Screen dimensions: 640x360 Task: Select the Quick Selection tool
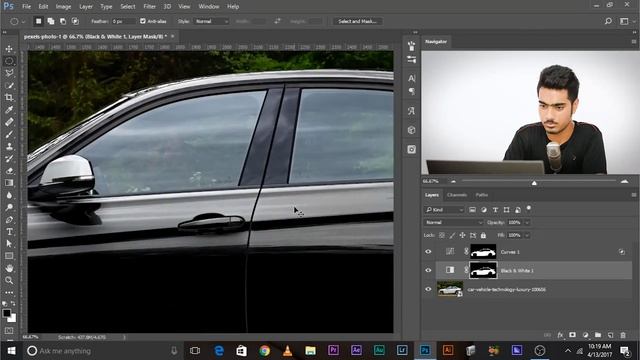(9, 85)
